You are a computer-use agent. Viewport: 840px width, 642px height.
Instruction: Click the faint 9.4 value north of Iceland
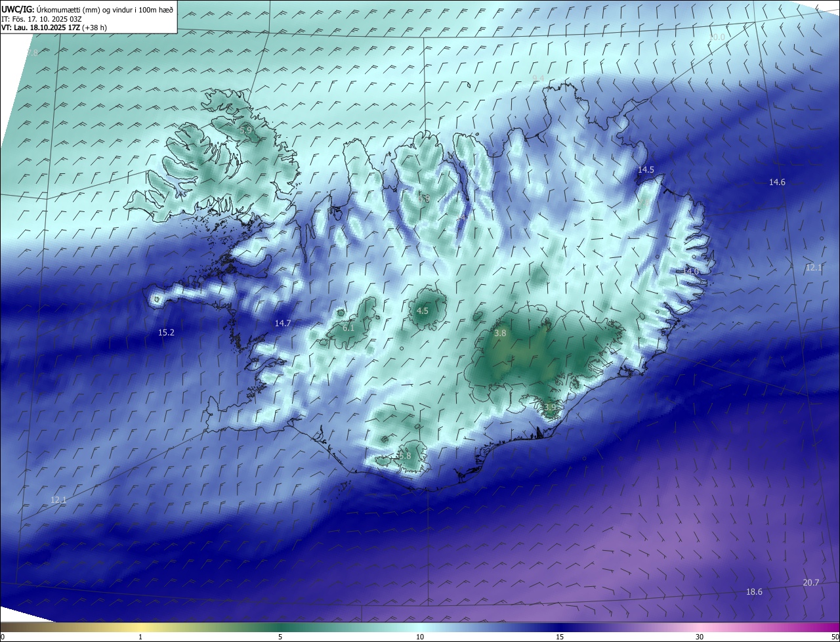pos(538,79)
